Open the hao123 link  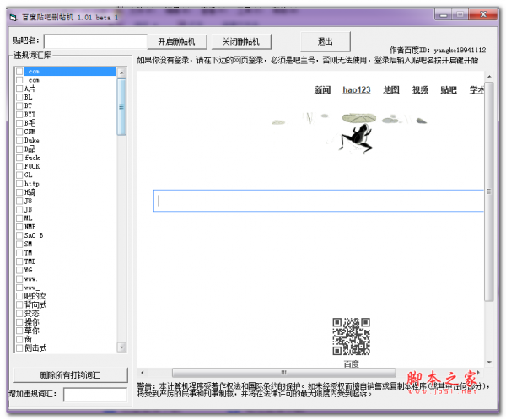pos(357,90)
